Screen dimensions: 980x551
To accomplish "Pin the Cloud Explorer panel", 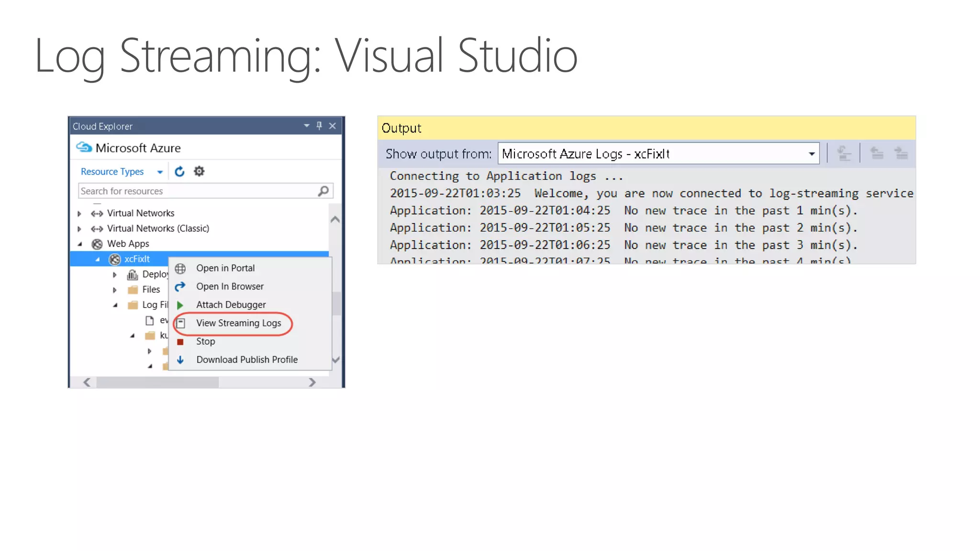I will pos(319,126).
